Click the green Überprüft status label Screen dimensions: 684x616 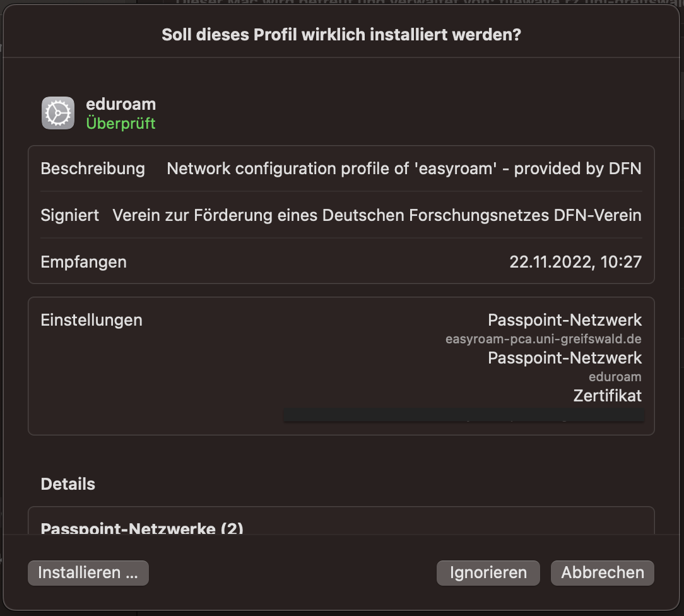click(121, 123)
